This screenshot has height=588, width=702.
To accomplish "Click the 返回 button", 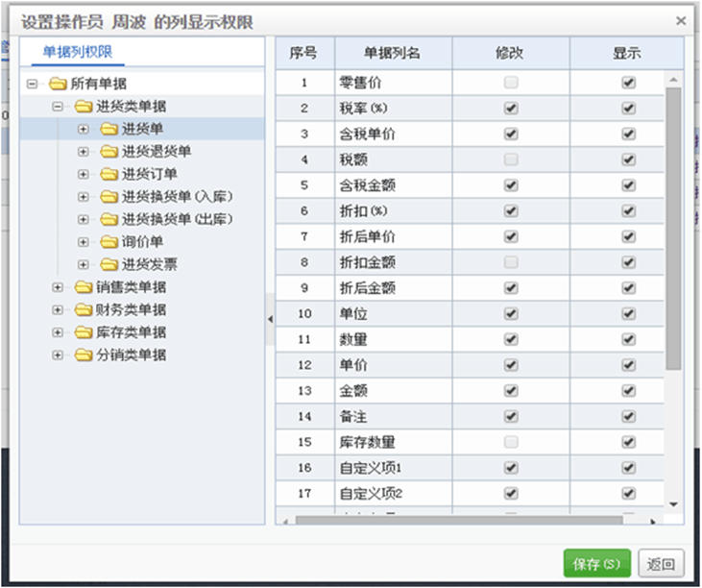I will 661,564.
